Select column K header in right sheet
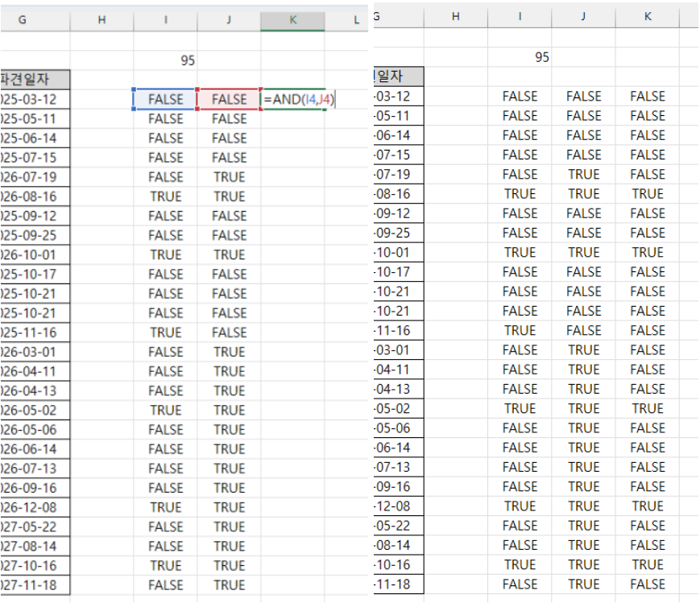Image resolution: width=700 pixels, height=603 pixels. pos(648,17)
